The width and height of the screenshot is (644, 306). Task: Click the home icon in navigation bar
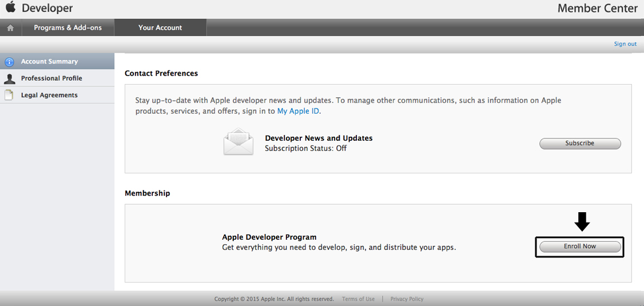[x=11, y=28]
